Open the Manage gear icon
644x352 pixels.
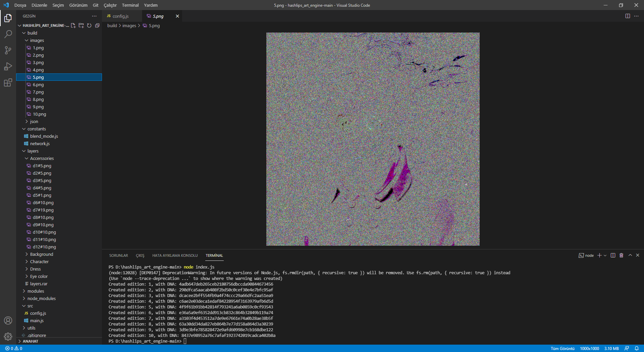pyautogui.click(x=8, y=337)
